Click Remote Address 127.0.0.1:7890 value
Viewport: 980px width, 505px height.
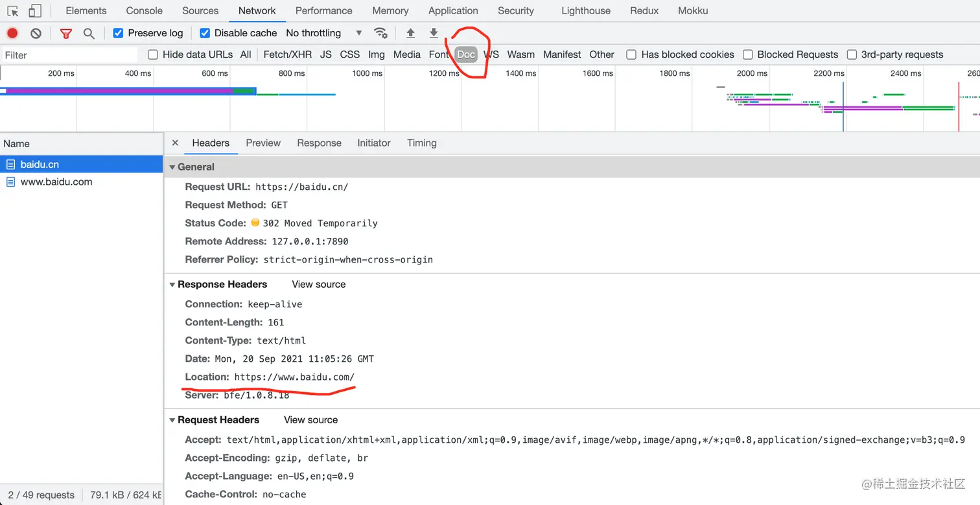tap(309, 241)
